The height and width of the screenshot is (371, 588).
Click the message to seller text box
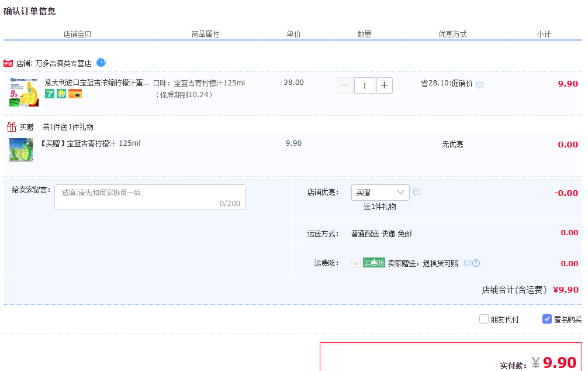click(x=150, y=197)
